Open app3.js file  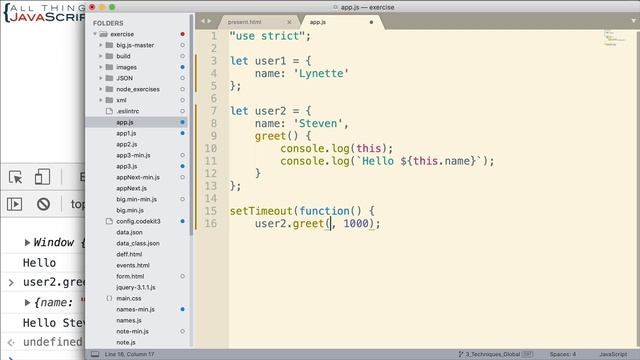tap(127, 166)
